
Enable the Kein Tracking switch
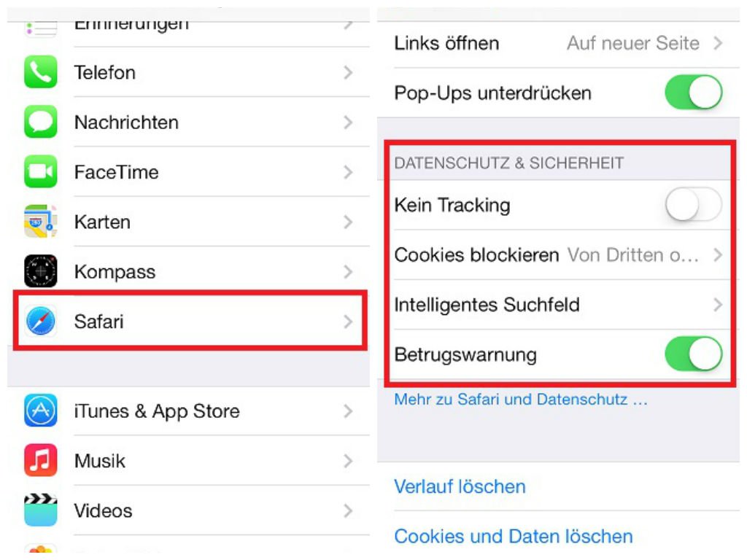(694, 205)
